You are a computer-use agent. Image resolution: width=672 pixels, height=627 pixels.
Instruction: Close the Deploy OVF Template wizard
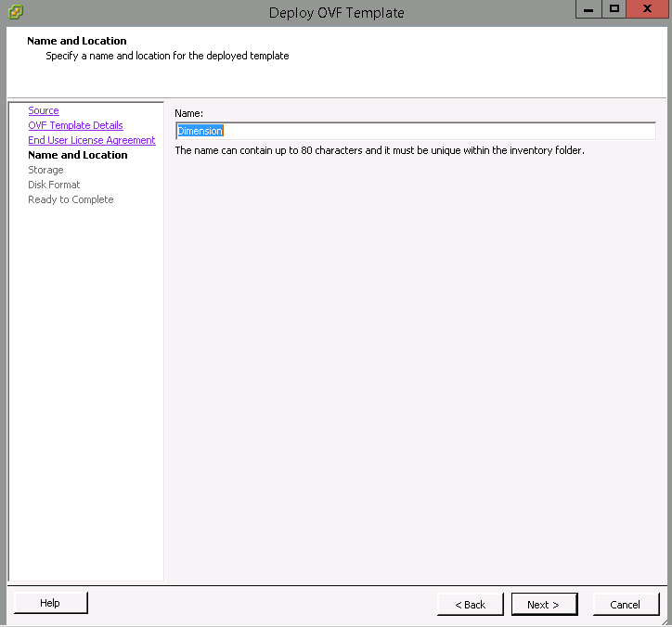click(646, 9)
